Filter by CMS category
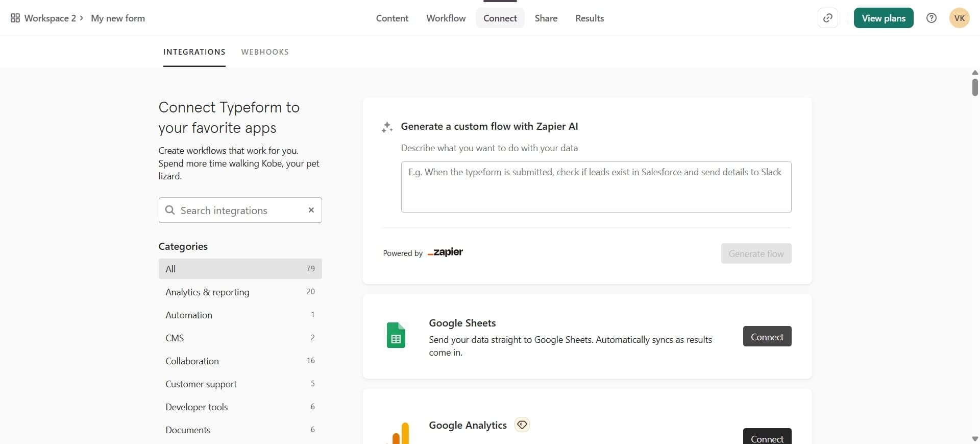The width and height of the screenshot is (980, 444). click(240, 338)
